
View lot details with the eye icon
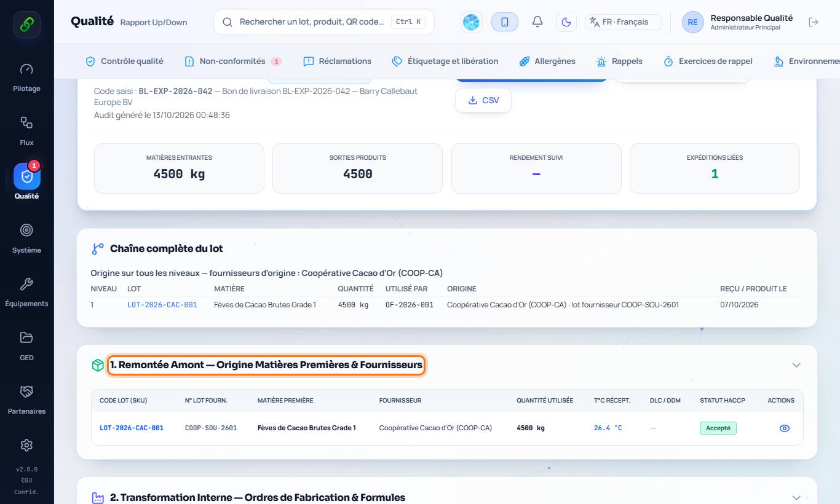click(785, 428)
